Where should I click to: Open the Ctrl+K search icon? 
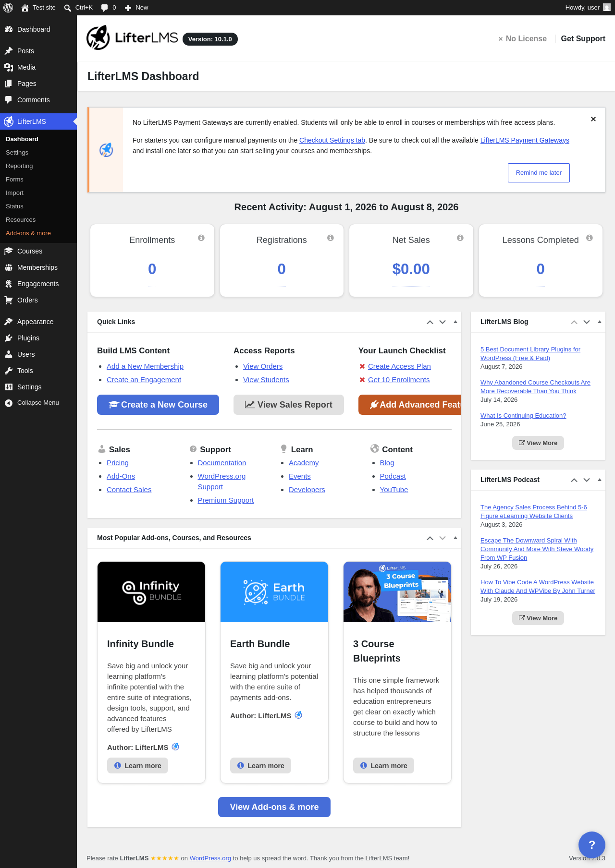[x=68, y=8]
